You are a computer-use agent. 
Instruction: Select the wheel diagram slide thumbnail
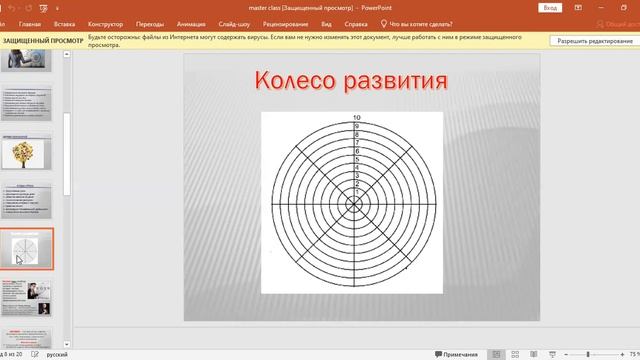pyautogui.click(x=27, y=249)
